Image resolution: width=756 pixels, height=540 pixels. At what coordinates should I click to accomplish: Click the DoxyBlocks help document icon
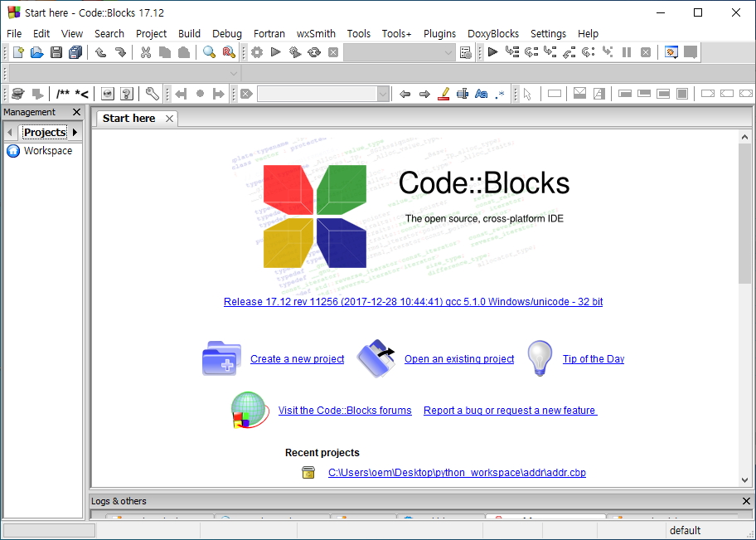point(126,94)
